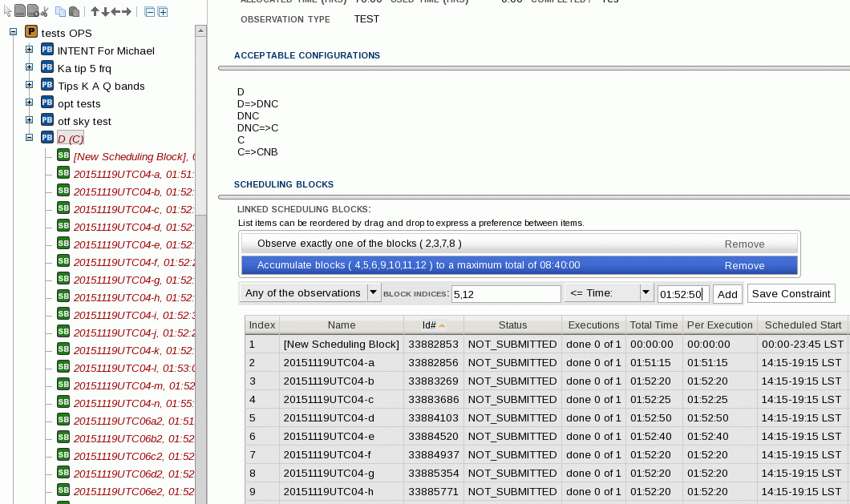Click the scissors cut icon in toolbar
The height and width of the screenshot is (504, 850).
[x=44, y=11]
